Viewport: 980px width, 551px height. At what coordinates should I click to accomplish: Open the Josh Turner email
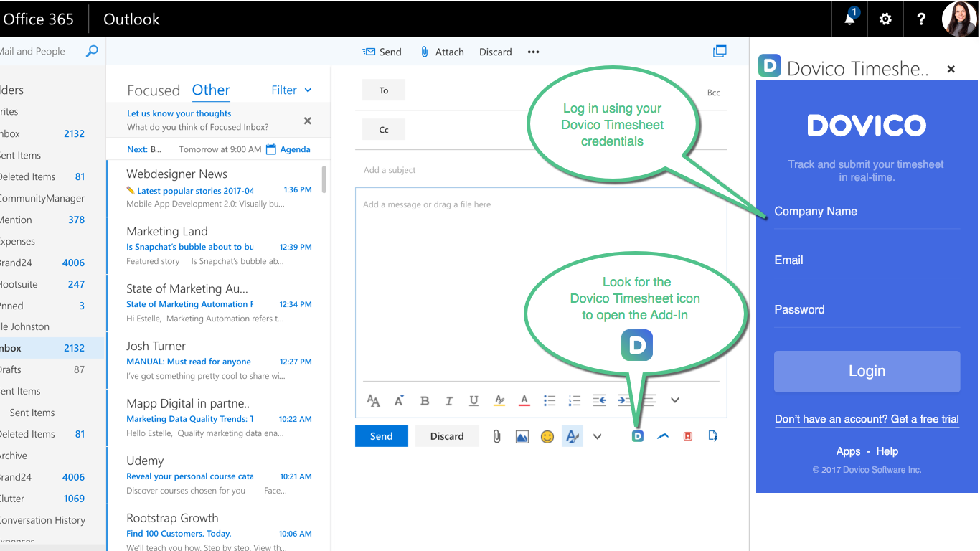(x=218, y=360)
